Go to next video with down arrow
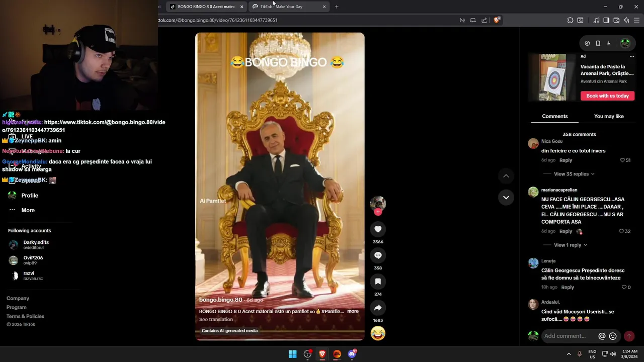 506,197
